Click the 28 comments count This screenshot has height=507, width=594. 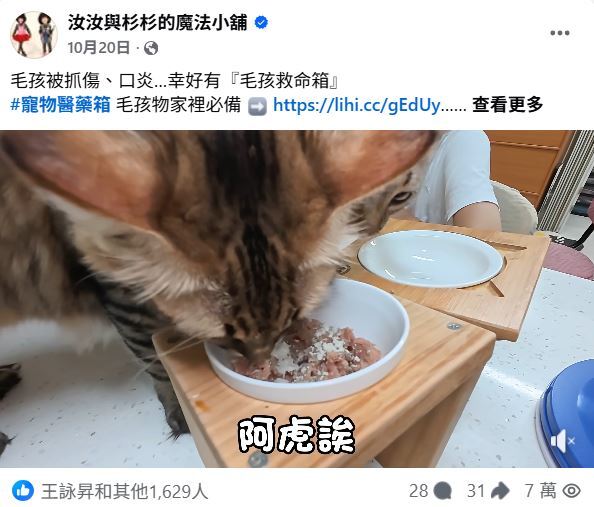click(419, 491)
